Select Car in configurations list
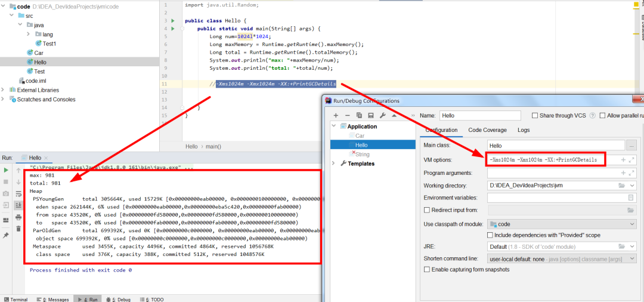Image resolution: width=644 pixels, height=302 pixels. click(x=360, y=135)
